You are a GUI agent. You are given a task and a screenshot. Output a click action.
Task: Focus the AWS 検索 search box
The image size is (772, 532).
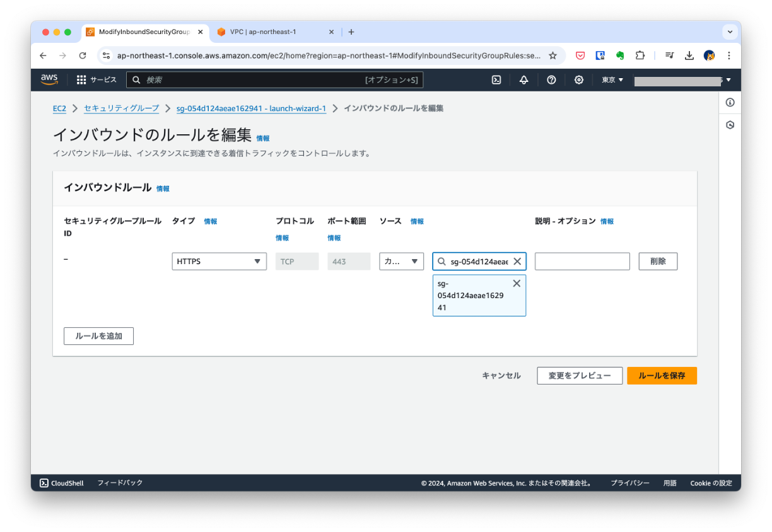(x=275, y=80)
